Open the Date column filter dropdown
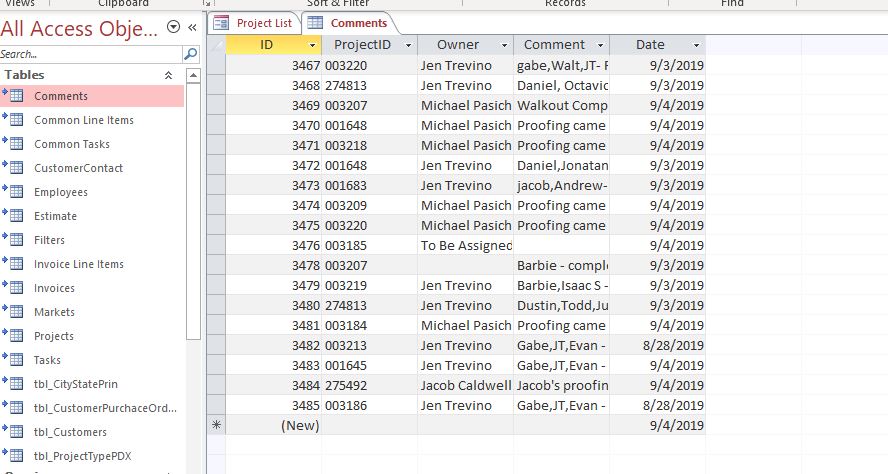888x474 pixels. (x=696, y=45)
